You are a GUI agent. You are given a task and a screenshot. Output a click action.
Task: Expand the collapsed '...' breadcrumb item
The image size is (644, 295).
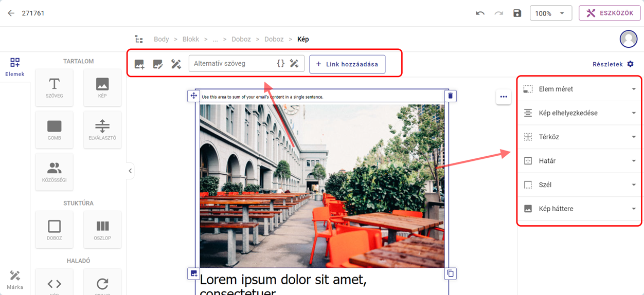(216, 39)
